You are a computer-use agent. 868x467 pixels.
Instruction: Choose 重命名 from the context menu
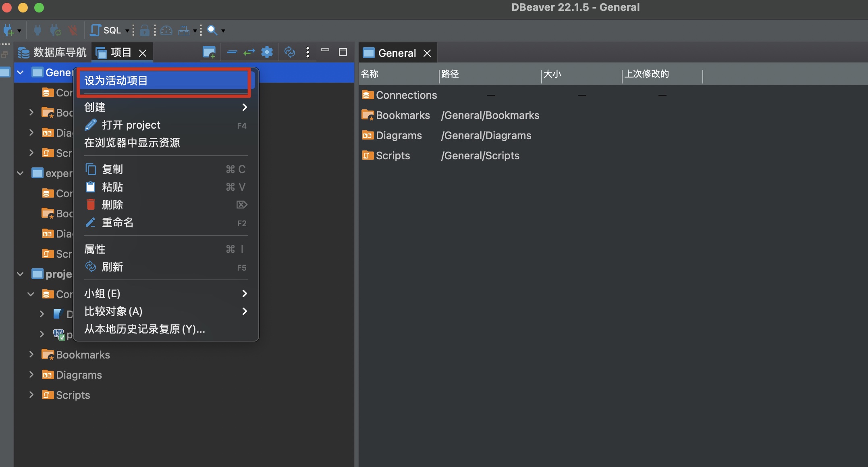pos(165,223)
